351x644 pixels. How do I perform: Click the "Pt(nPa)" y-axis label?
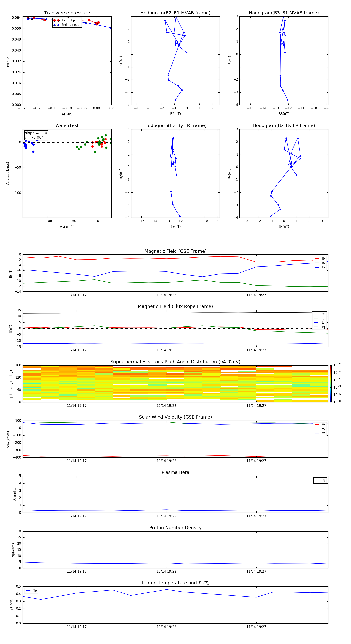pyautogui.click(x=8, y=61)
